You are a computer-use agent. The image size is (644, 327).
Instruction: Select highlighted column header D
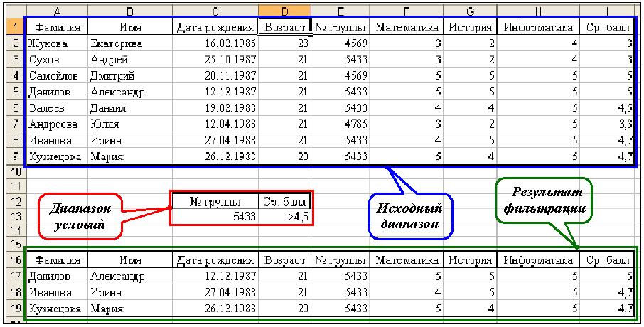tap(284, 11)
